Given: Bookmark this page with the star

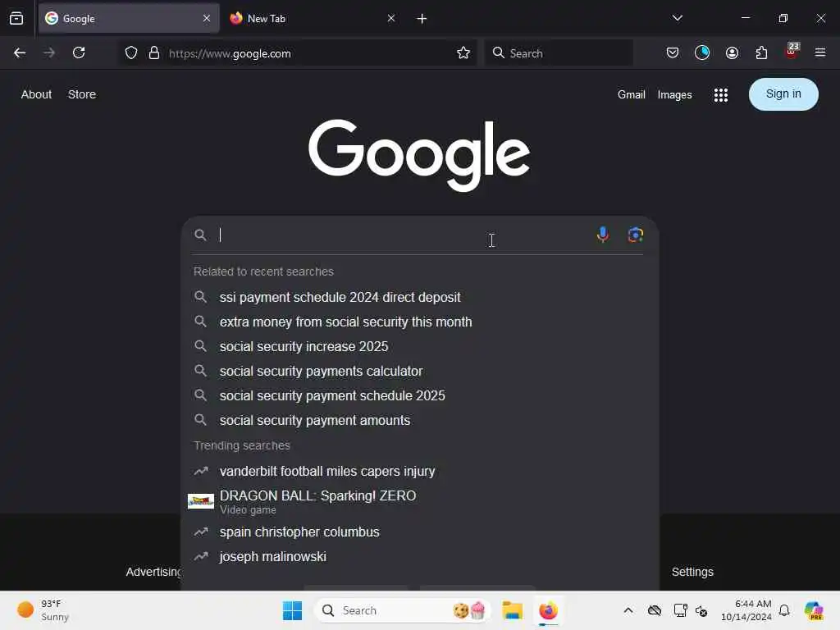Looking at the screenshot, I should coord(463,53).
